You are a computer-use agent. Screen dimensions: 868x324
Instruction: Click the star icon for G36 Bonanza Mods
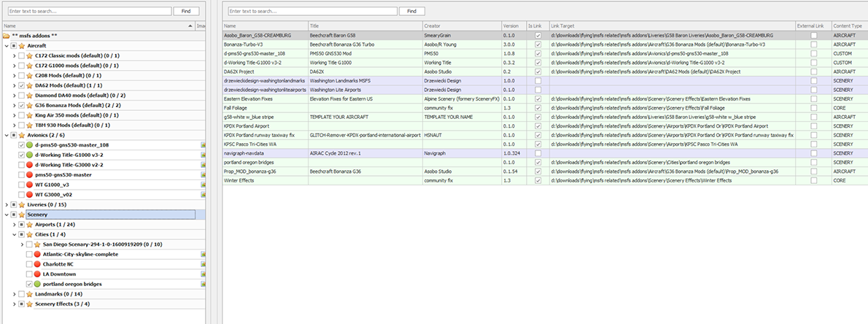click(29, 105)
